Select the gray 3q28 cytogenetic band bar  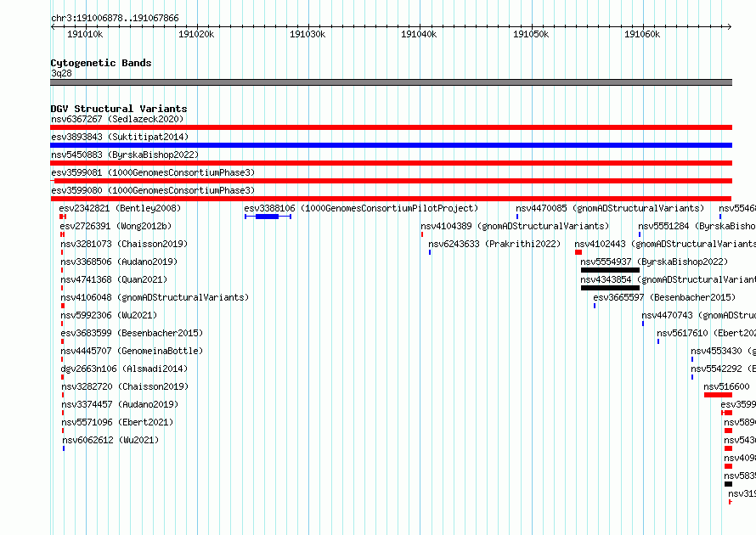(391, 82)
